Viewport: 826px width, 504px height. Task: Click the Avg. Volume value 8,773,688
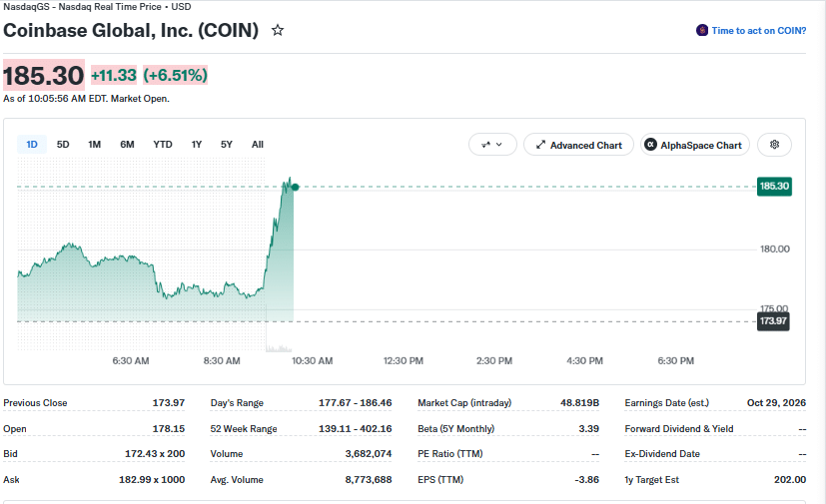(369, 480)
